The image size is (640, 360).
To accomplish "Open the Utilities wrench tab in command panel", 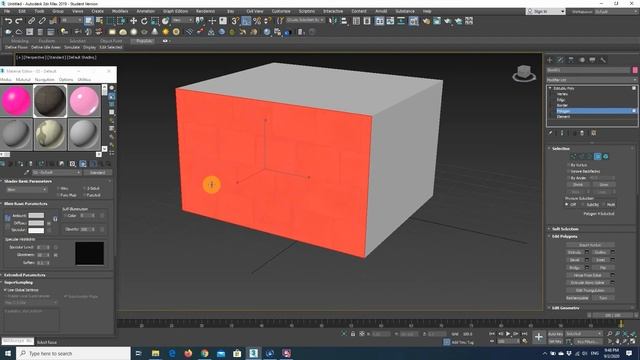I will tap(603, 60).
